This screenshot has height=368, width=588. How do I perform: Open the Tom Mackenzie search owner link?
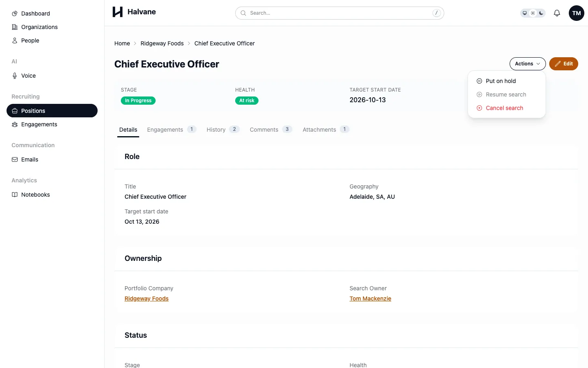point(370,298)
